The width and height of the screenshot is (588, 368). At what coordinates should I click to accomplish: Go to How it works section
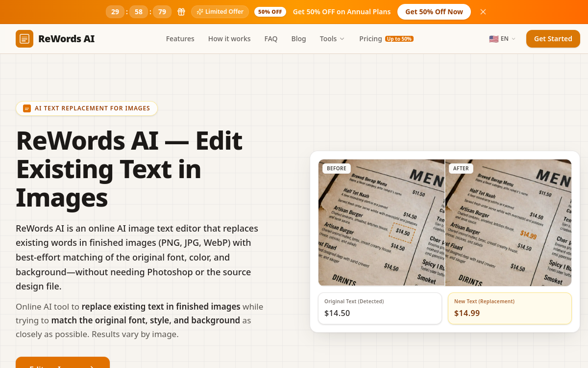229,39
